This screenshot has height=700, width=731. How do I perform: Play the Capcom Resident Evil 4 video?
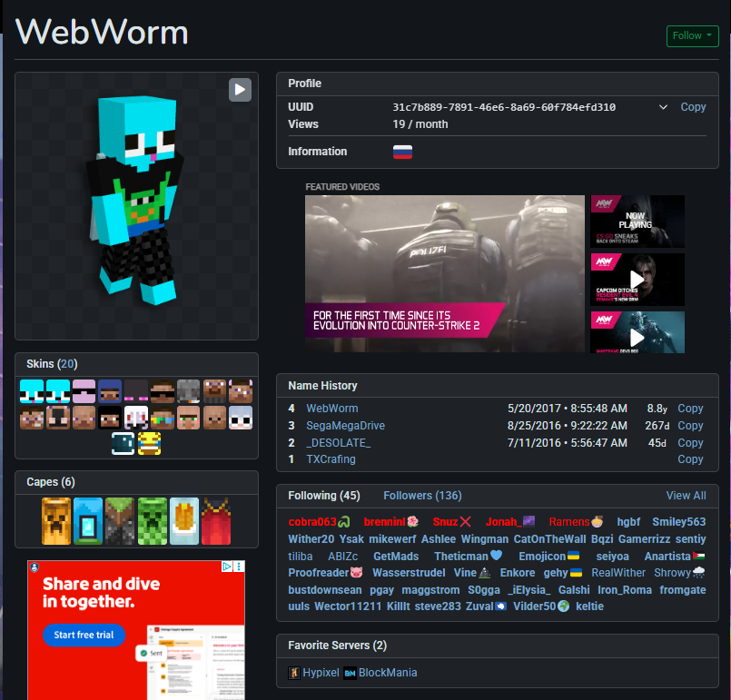(637, 280)
